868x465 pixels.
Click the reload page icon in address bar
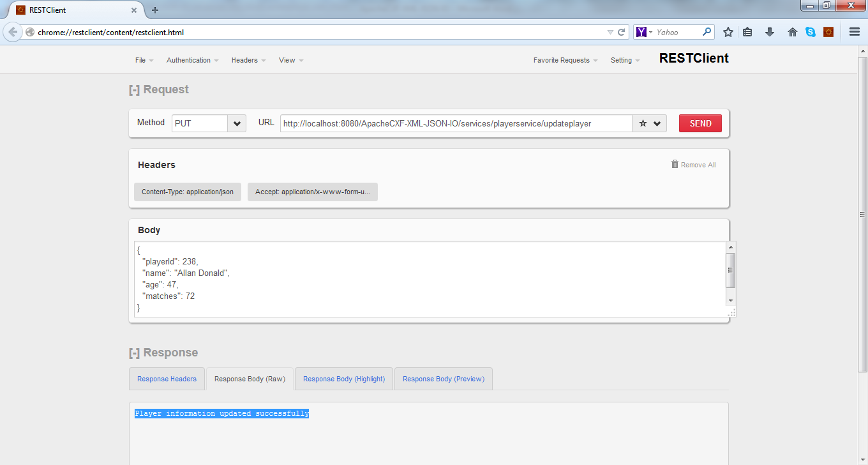[x=621, y=32]
